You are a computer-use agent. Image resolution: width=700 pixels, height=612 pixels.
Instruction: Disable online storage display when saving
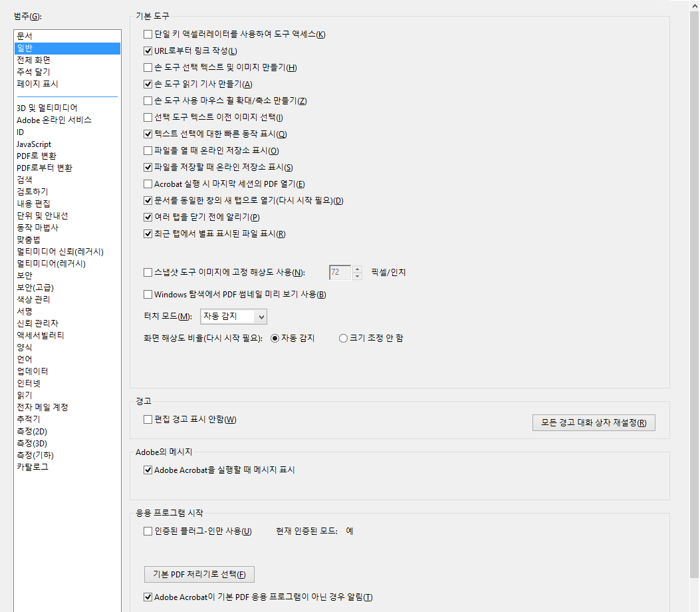pyautogui.click(x=148, y=167)
